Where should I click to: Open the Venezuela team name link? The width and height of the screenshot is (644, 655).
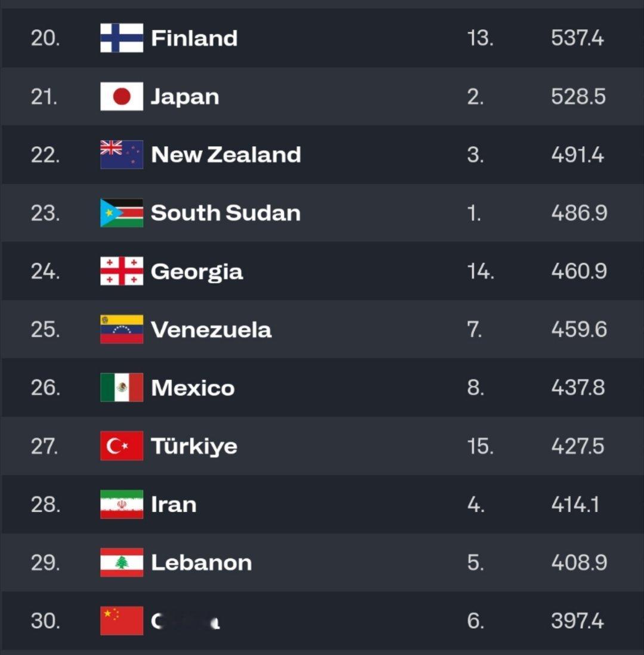211,330
